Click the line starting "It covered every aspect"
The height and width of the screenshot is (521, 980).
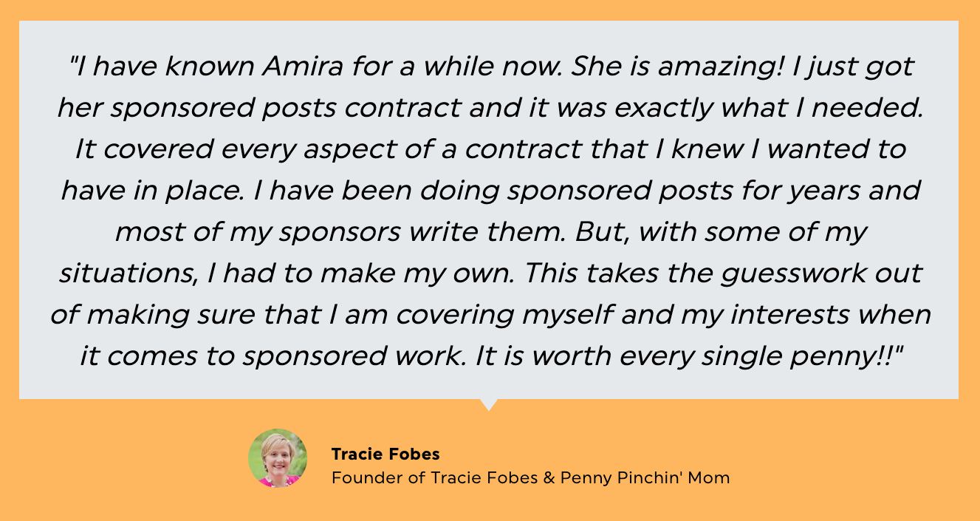[x=489, y=149]
